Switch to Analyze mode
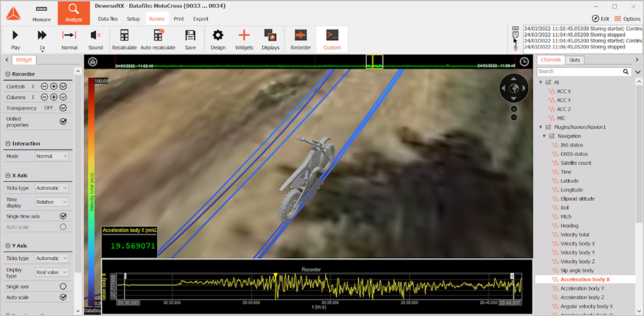The width and height of the screenshot is (644, 316). 74,13
